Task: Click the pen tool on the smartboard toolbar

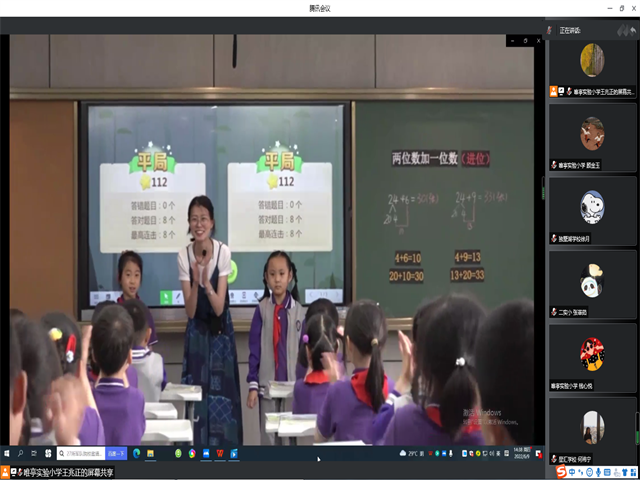Action: [x=178, y=297]
